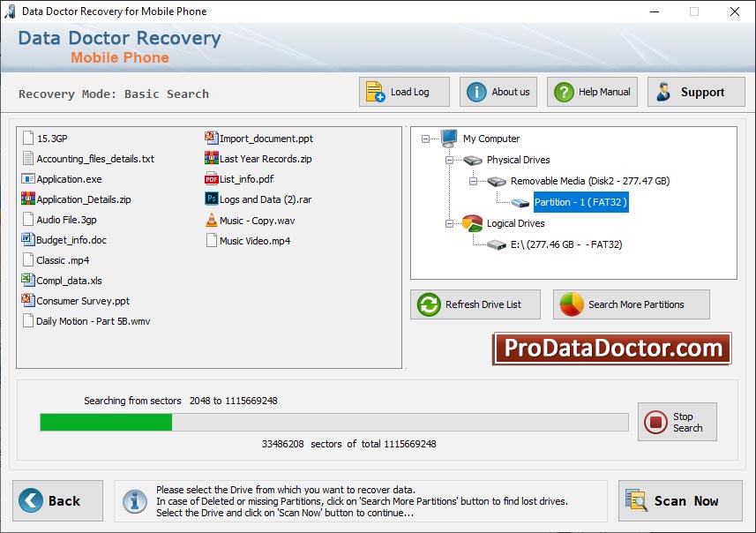Screen dimensions: 756x533
Task: Select the Import_document.ppt PowerPoint icon
Action: [210, 138]
